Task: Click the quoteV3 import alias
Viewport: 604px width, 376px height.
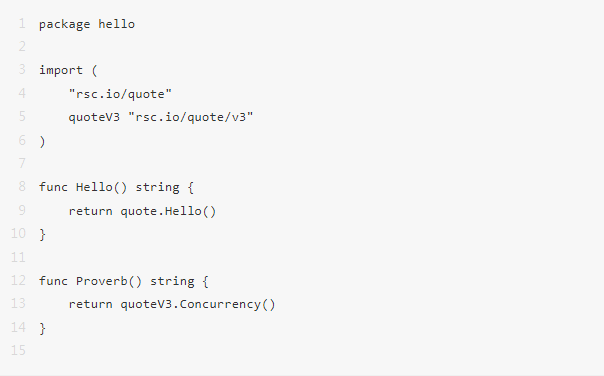Action: (x=94, y=117)
